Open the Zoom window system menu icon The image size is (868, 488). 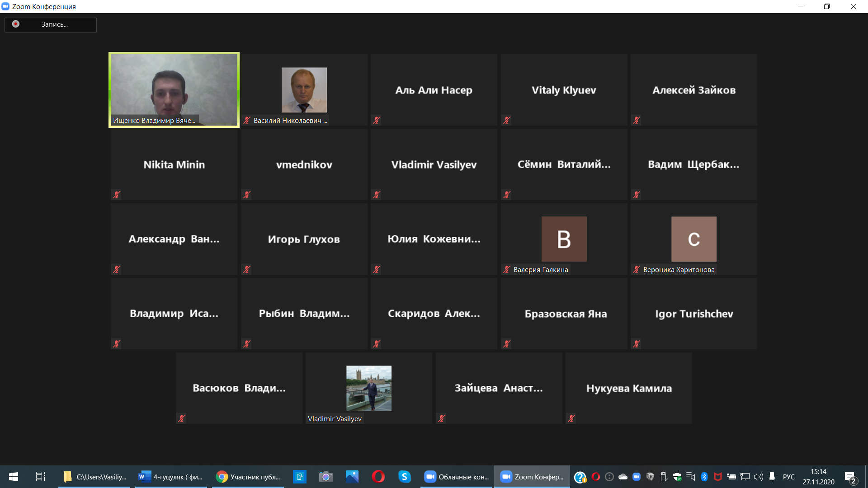pos(5,6)
